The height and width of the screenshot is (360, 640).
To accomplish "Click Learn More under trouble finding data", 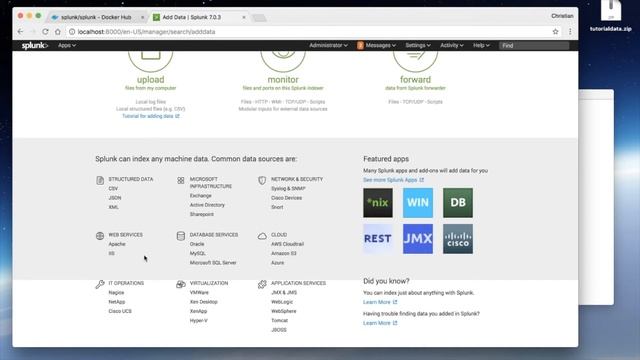I will click(x=380, y=323).
